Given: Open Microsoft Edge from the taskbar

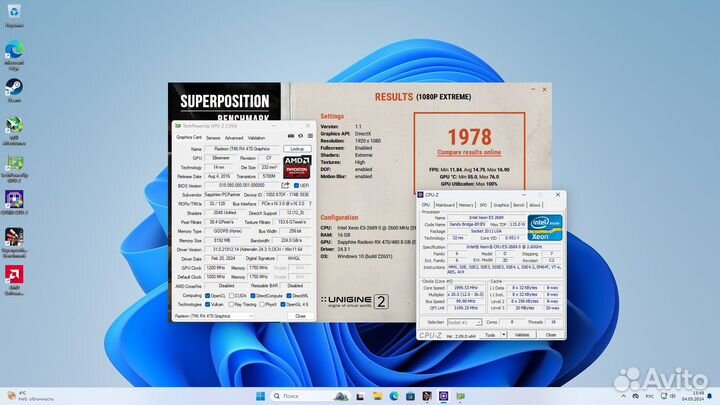Looking at the screenshot, I should 394,396.
